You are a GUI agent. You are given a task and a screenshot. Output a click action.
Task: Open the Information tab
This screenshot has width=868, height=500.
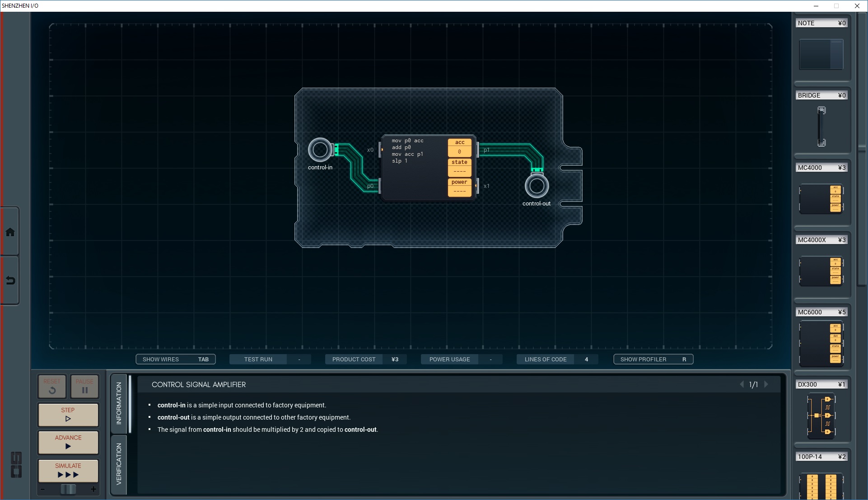point(119,403)
